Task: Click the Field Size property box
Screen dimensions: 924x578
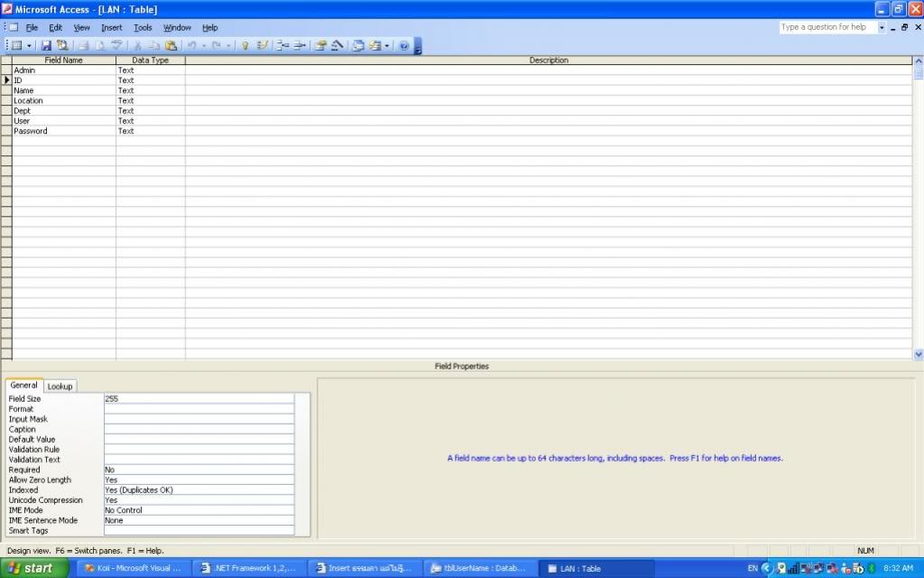Action: 199,398
